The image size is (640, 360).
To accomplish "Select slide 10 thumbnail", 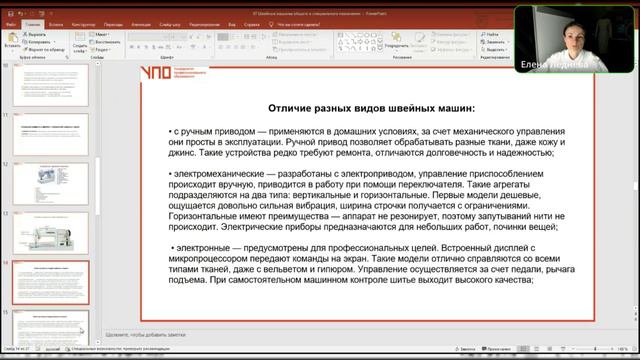I will tap(51, 85).
